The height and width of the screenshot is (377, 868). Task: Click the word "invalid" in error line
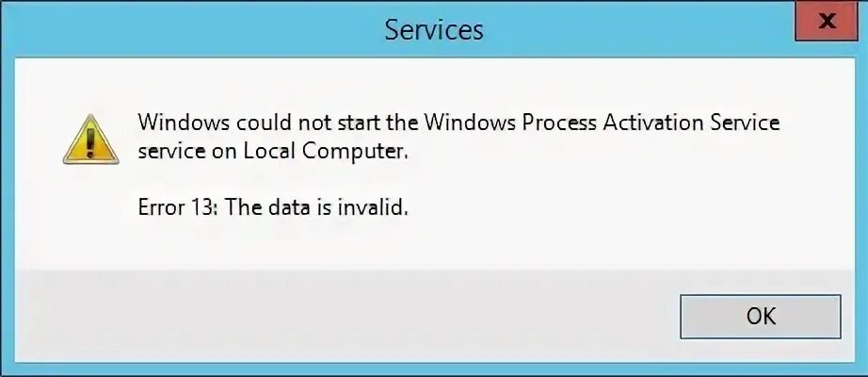[x=378, y=208]
